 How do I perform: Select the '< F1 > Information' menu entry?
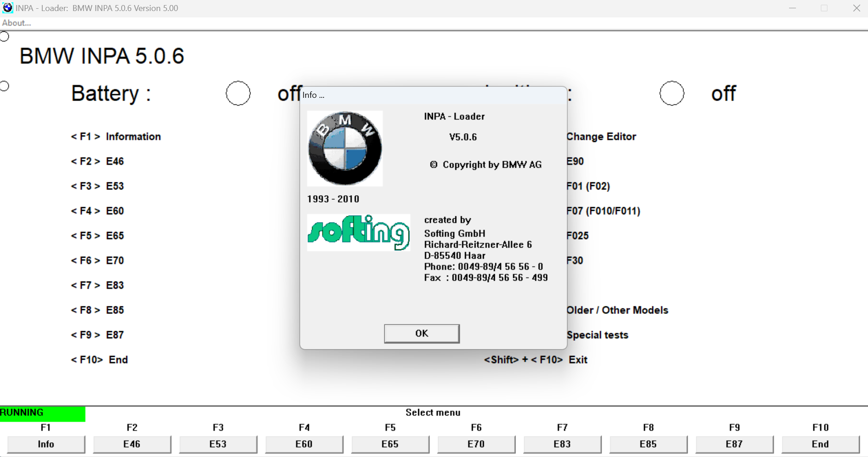click(x=116, y=136)
